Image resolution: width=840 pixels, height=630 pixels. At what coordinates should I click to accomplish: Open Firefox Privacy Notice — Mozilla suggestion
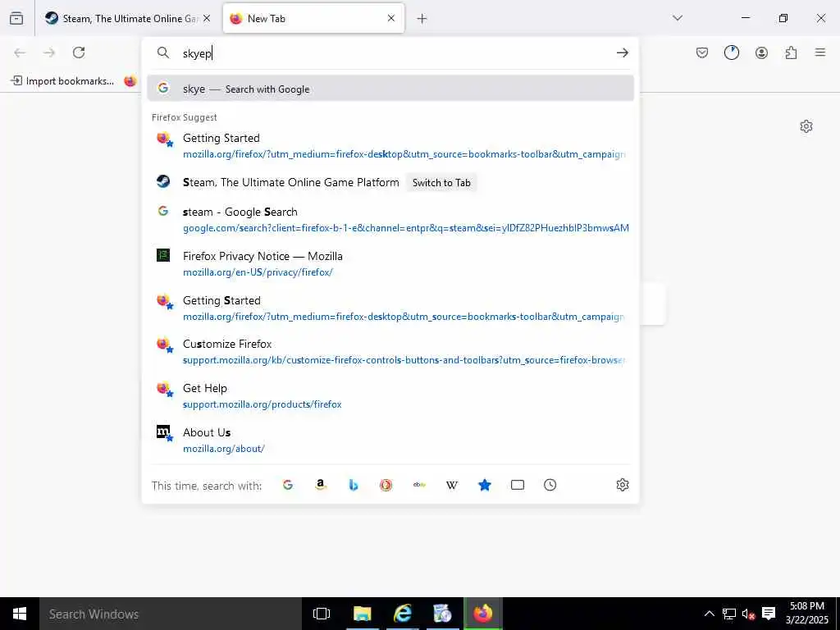click(390, 263)
